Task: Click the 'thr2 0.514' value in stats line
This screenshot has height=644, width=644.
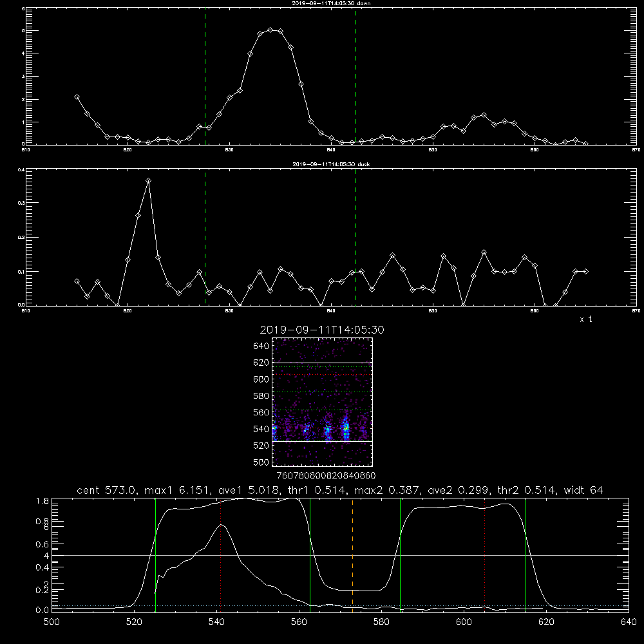Action: coord(526,490)
